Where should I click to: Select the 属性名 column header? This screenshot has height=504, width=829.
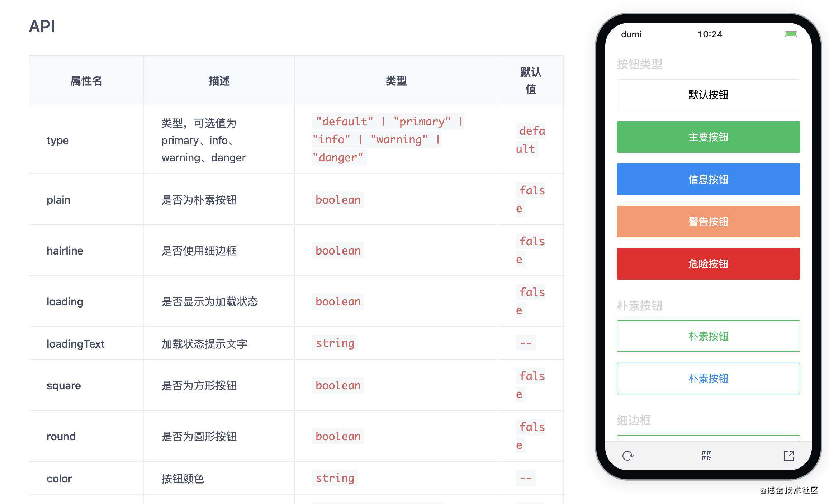point(86,81)
